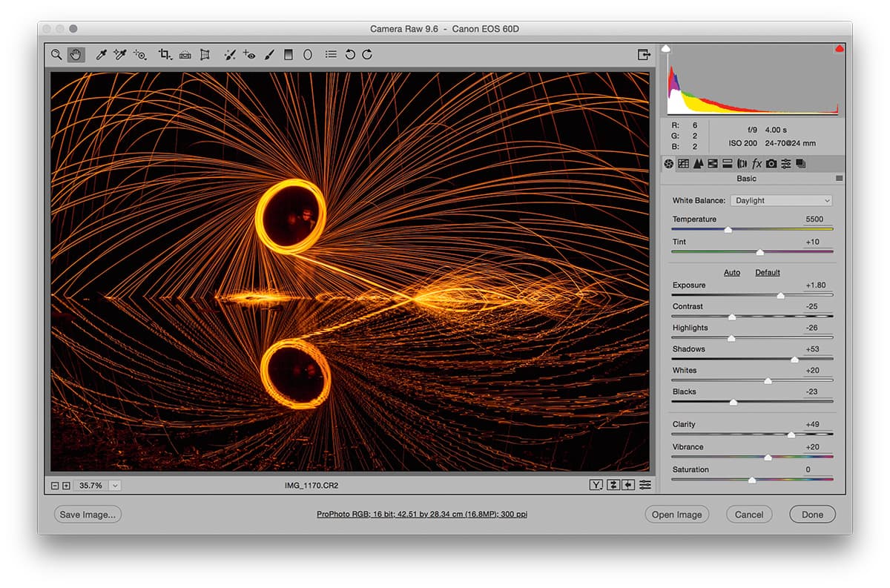Image resolution: width=890 pixels, height=588 pixels.
Task: Open workflow options ProPhoto RGB link
Action: (422, 514)
